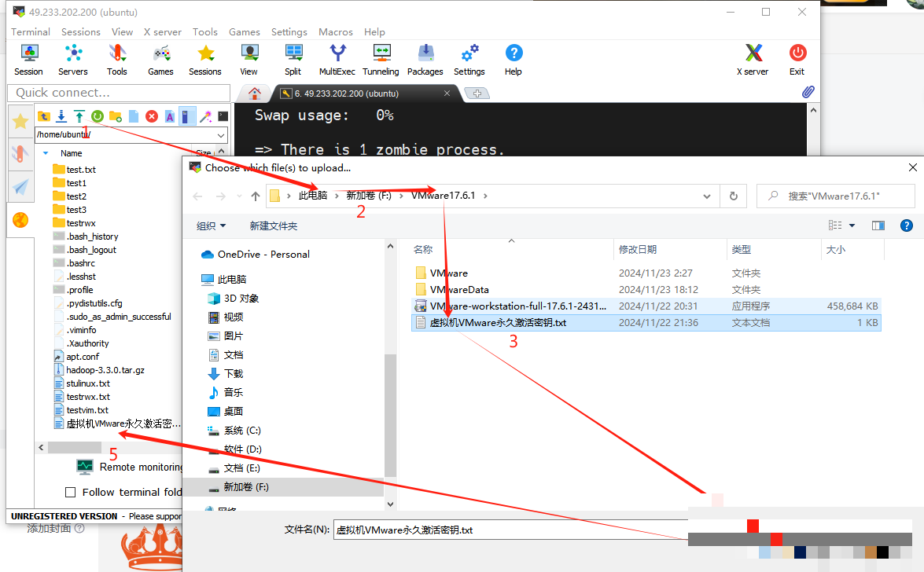Screen dimensions: 924x572
Task: Click the 文件名(N) filename input field
Action: (510, 530)
